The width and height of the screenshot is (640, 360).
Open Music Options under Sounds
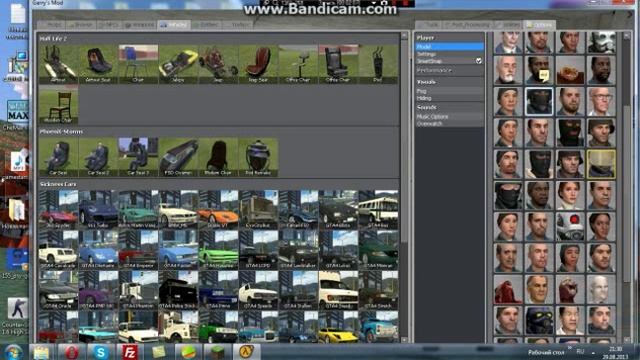click(x=449, y=116)
